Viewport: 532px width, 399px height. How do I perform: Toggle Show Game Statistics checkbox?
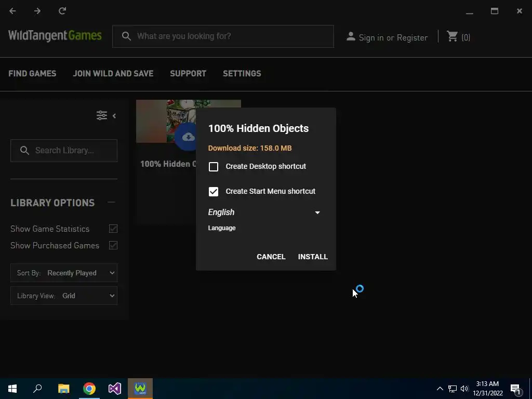coord(113,229)
